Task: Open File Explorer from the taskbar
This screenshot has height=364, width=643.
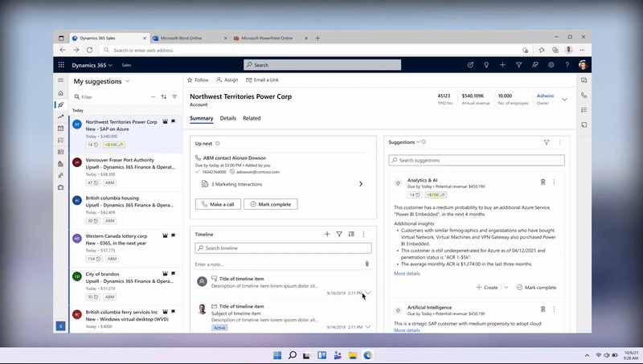Action: [353, 355]
